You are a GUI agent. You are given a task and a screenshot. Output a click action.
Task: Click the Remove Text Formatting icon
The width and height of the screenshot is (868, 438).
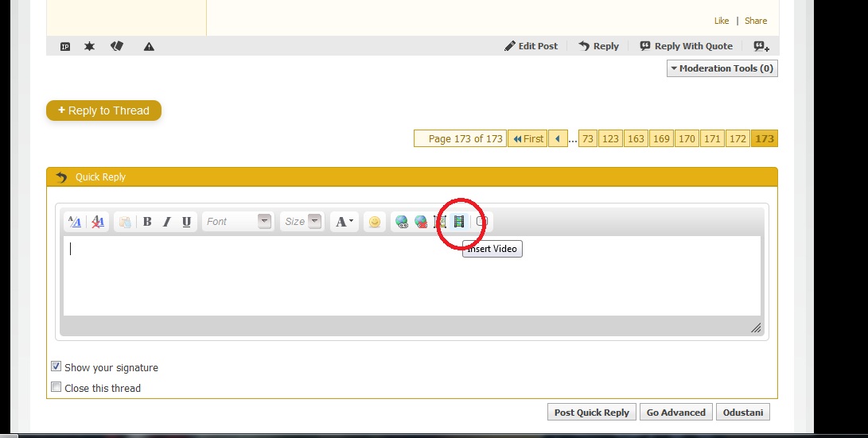(x=98, y=222)
